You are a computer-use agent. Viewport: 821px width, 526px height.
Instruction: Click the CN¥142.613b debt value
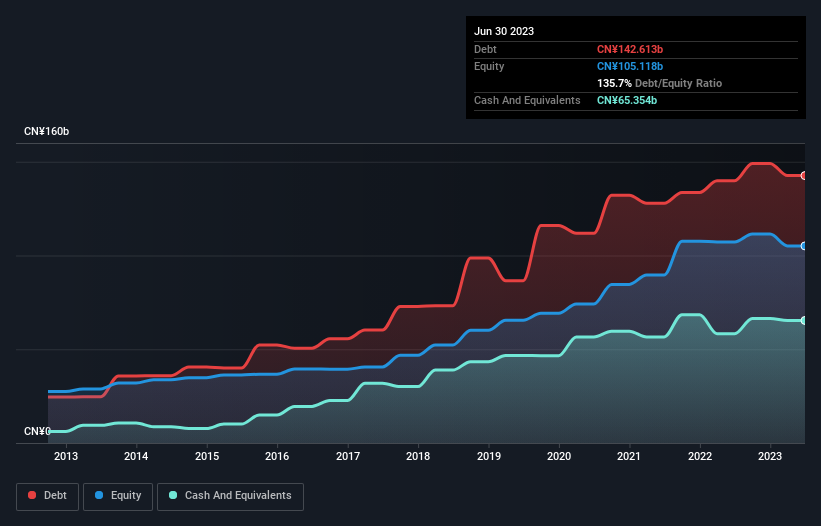click(x=630, y=49)
